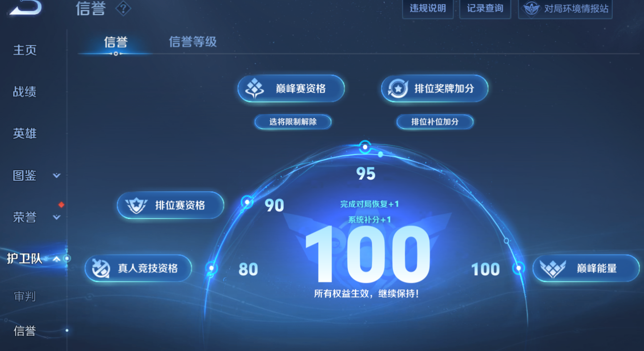Go back with the return arrow icon

tap(26, 7)
